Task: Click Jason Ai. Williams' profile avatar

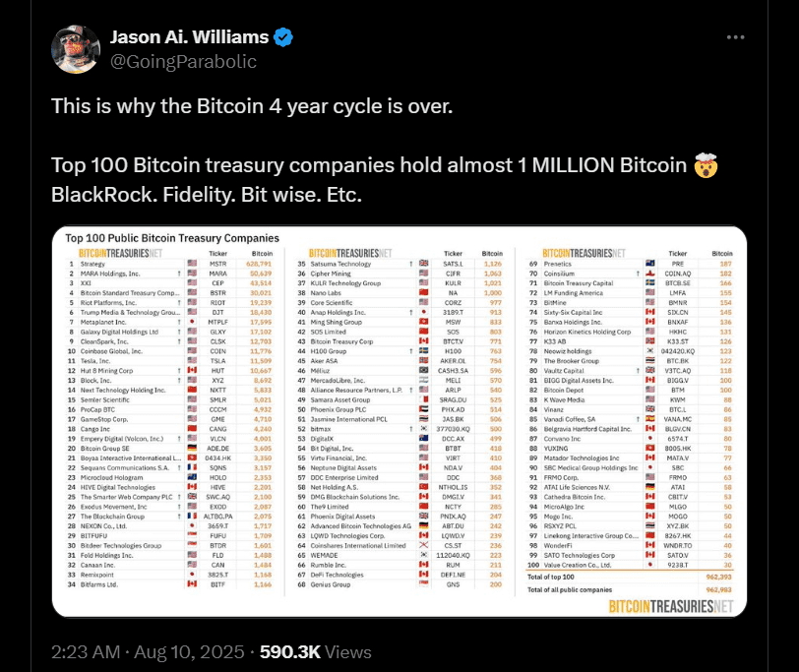Action: point(76,50)
